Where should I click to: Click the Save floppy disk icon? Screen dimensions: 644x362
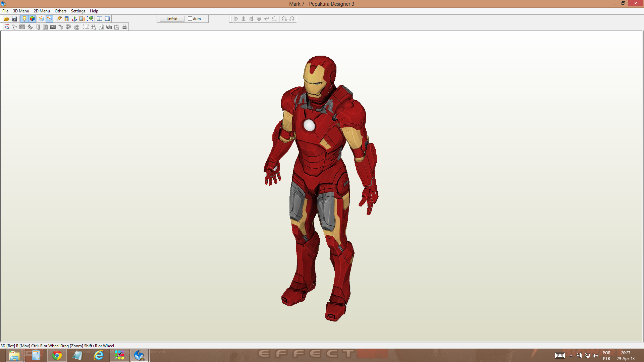pyautogui.click(x=14, y=19)
